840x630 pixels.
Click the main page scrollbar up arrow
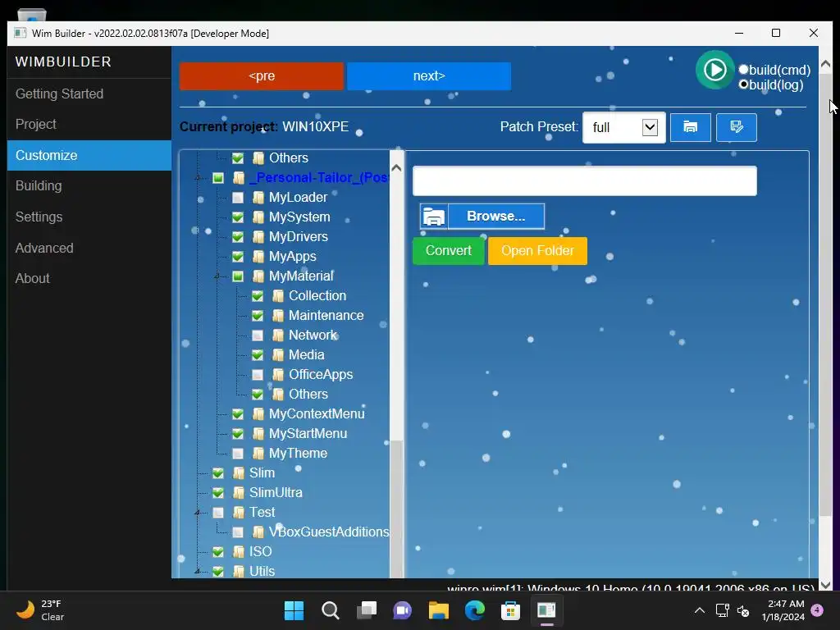coord(825,64)
